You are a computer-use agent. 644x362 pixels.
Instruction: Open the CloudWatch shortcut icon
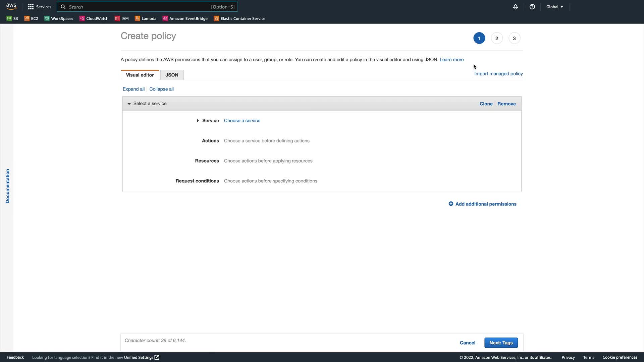pyautogui.click(x=82, y=18)
